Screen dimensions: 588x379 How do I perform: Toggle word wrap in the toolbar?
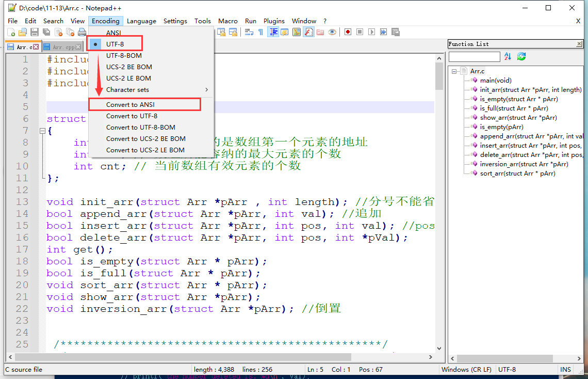(x=249, y=31)
